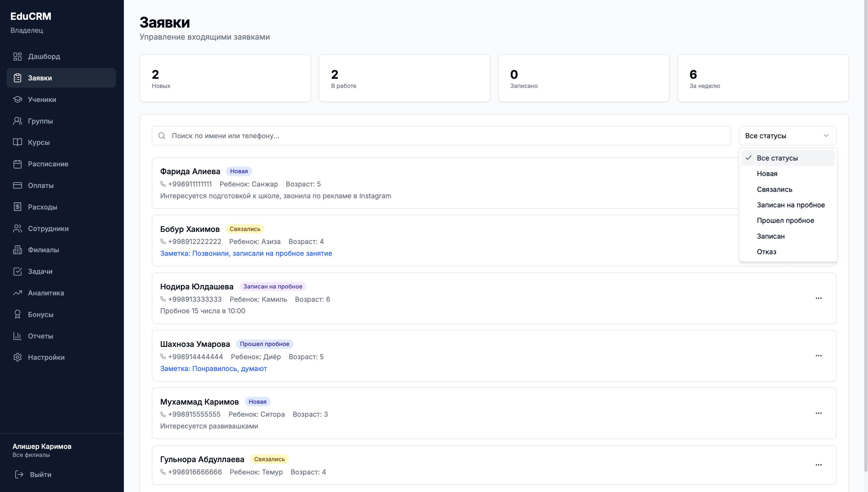Click the Выйти logout icon
The image size is (868, 492).
tap(19, 474)
